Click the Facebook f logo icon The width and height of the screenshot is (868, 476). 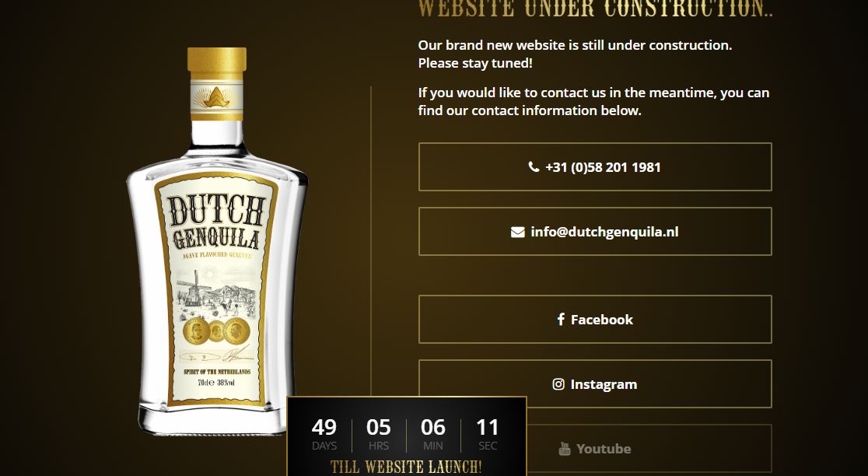point(561,320)
